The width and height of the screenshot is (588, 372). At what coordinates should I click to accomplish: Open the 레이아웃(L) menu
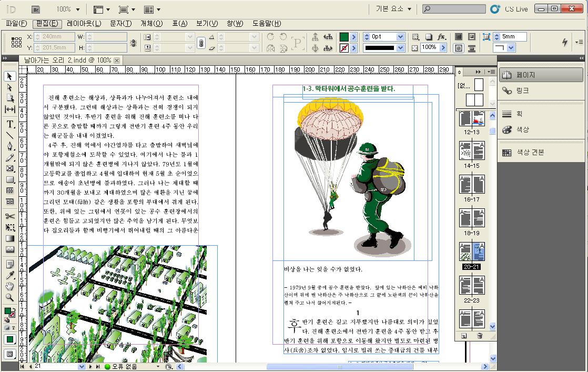tap(84, 24)
